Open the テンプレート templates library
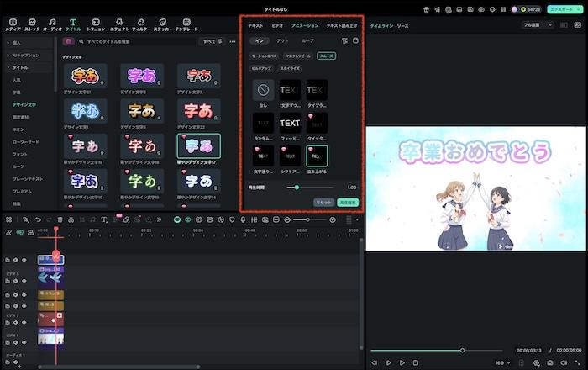The width and height of the screenshot is (588, 370). (186, 24)
